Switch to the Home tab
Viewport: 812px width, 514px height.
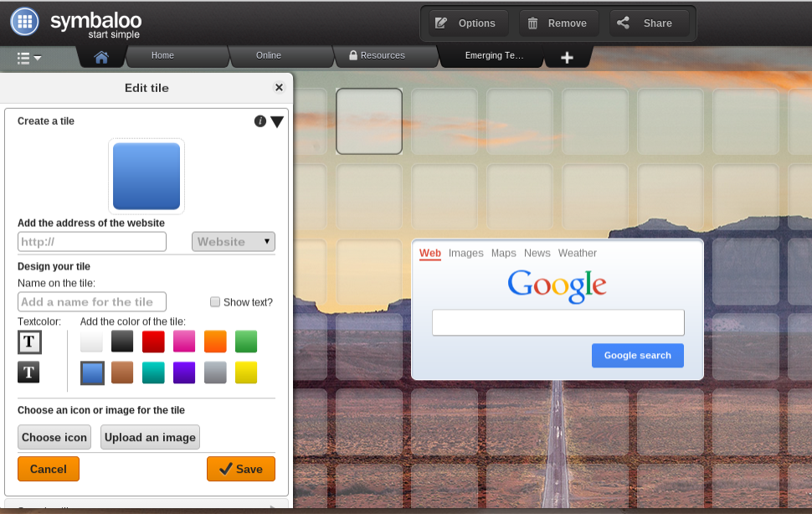coord(162,55)
